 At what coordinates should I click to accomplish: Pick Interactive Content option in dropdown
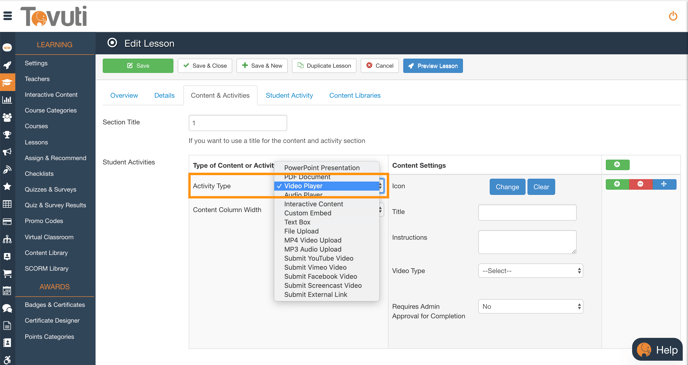pyautogui.click(x=313, y=204)
